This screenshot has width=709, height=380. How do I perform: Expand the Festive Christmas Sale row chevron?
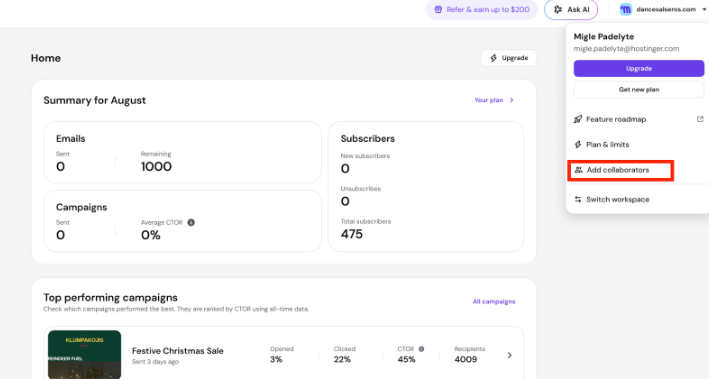510,355
